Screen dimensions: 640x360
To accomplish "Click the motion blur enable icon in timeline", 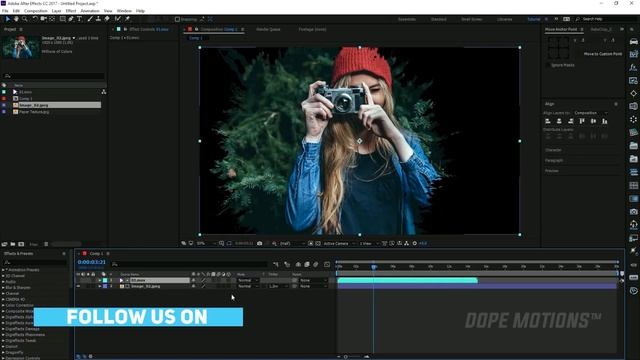I will [x=316, y=264].
